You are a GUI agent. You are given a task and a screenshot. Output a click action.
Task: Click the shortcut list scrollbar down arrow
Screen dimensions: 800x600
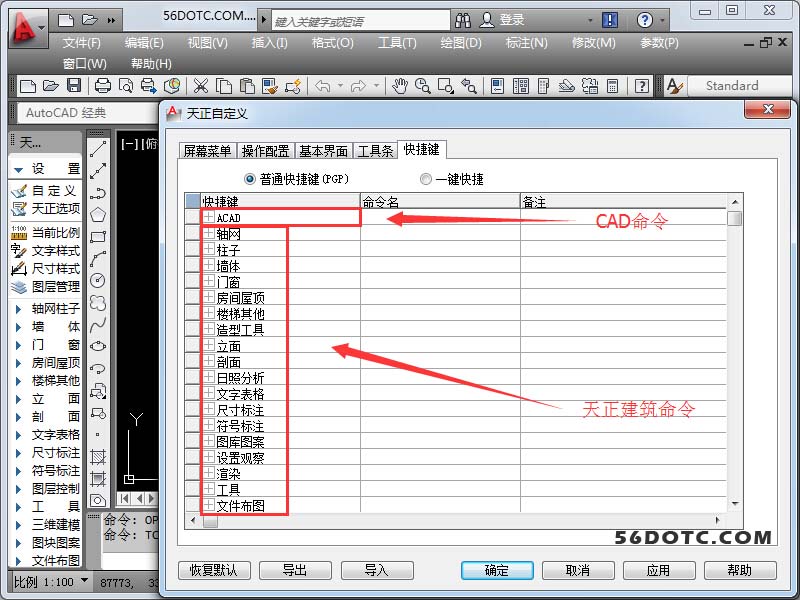click(735, 502)
